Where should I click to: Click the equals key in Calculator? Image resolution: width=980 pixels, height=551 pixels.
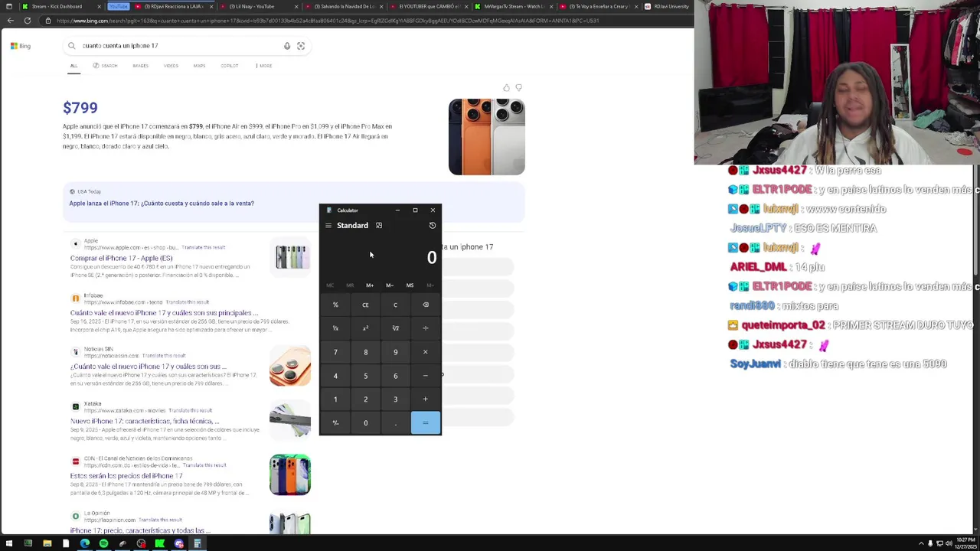pyautogui.click(x=426, y=423)
